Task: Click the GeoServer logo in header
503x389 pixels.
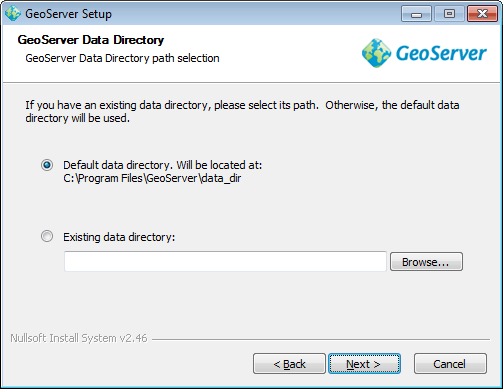Action: [424, 53]
